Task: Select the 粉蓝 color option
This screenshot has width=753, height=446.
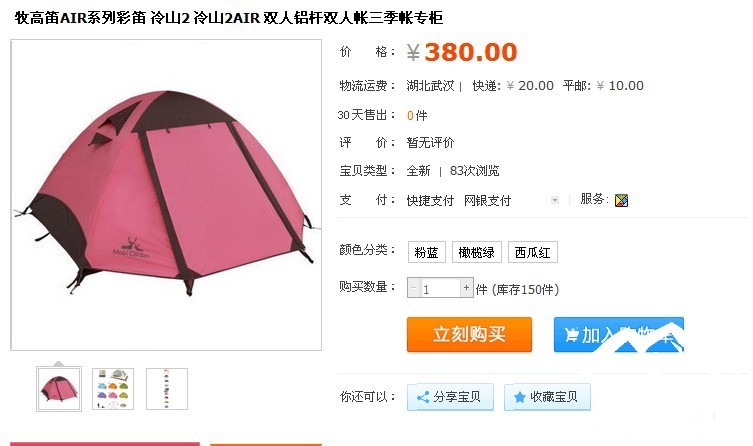Action: [426, 252]
